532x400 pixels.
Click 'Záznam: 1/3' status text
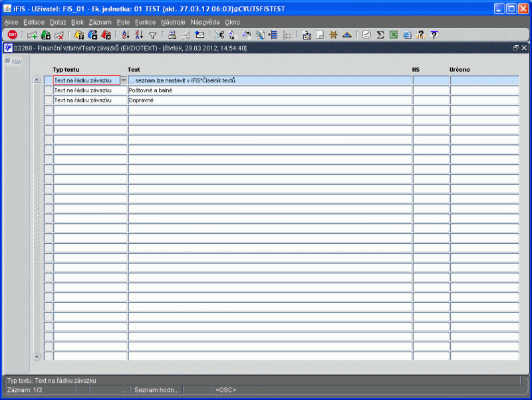point(25,390)
